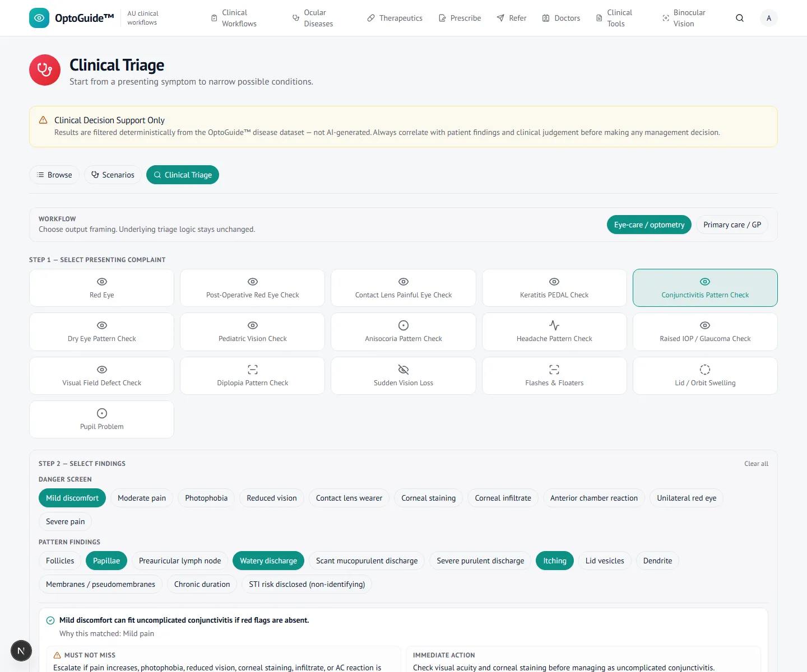Click eye icon on Visual Field Defect Check

(102, 370)
